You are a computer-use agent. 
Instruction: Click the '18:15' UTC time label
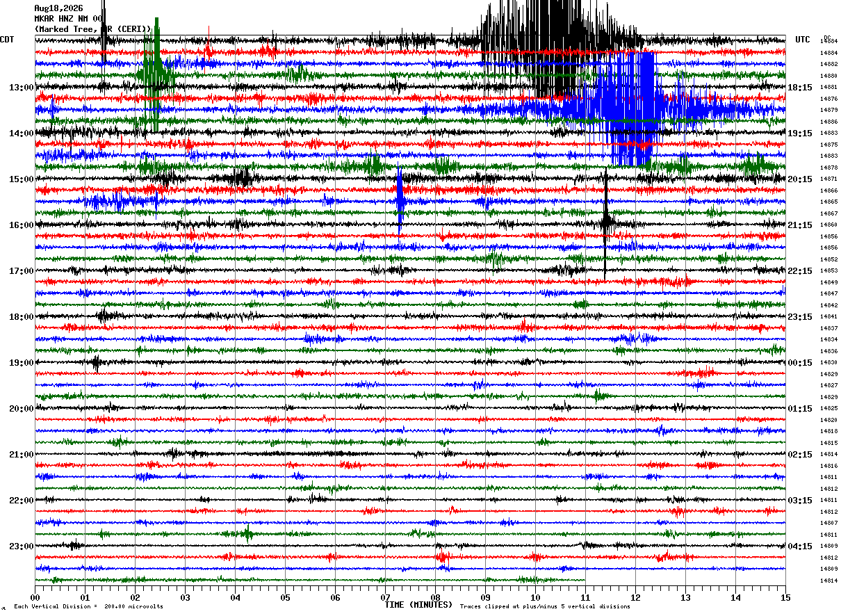800,88
